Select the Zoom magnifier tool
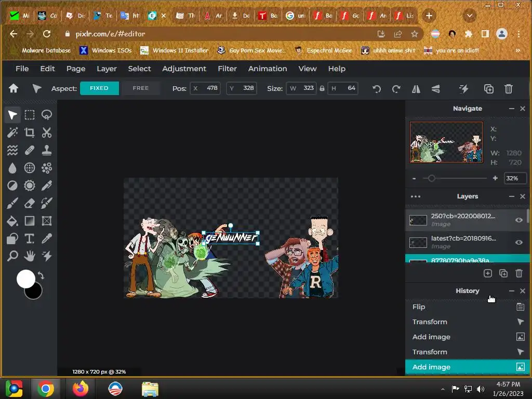Viewport: 532px width, 399px height. tap(12, 256)
